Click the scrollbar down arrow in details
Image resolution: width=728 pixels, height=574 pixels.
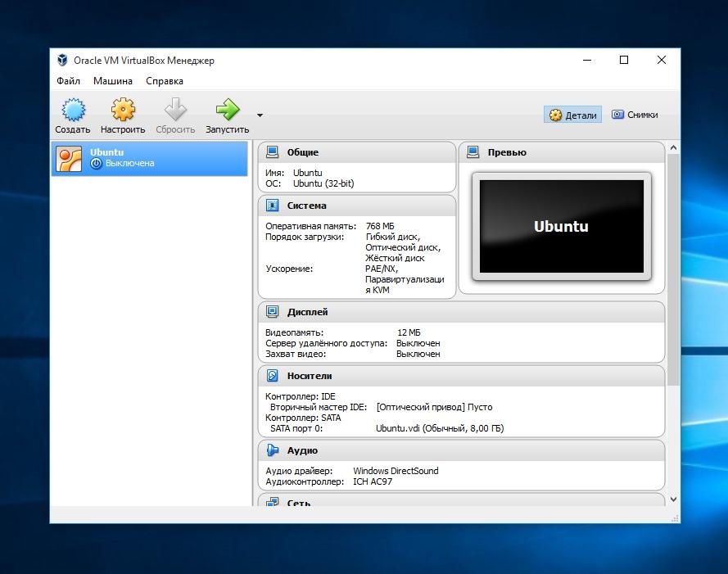[673, 499]
